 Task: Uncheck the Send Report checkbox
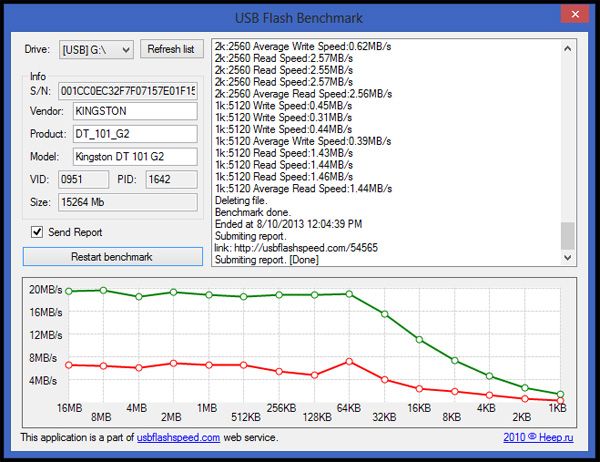(x=39, y=233)
